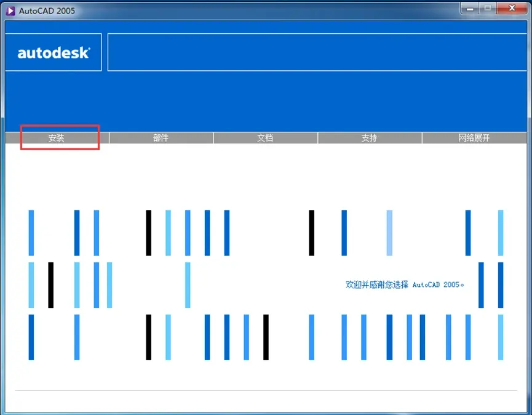
Task: Select the 文档 documentation tab
Action: point(265,137)
